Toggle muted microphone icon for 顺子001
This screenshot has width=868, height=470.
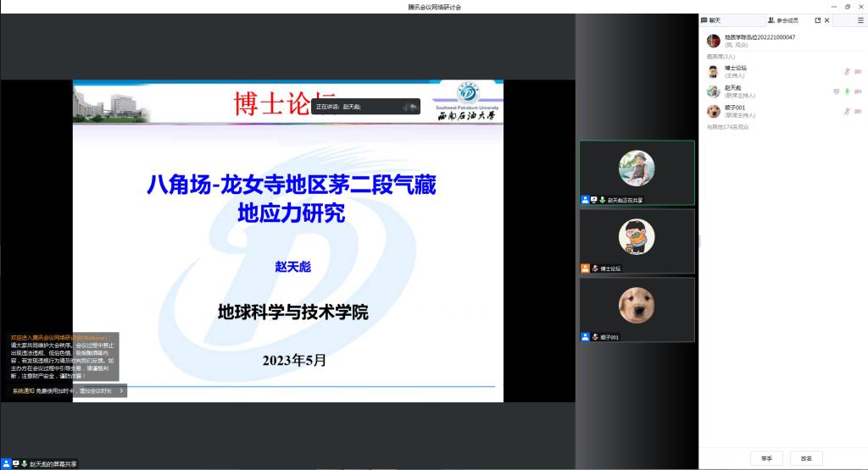point(847,111)
